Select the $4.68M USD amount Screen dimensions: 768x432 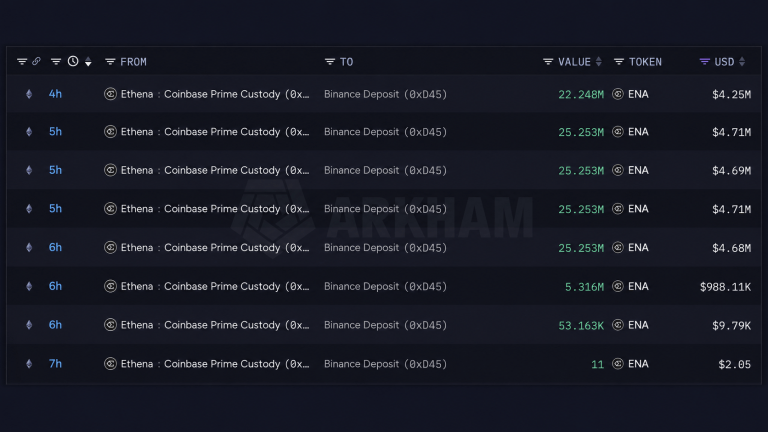(x=731, y=248)
